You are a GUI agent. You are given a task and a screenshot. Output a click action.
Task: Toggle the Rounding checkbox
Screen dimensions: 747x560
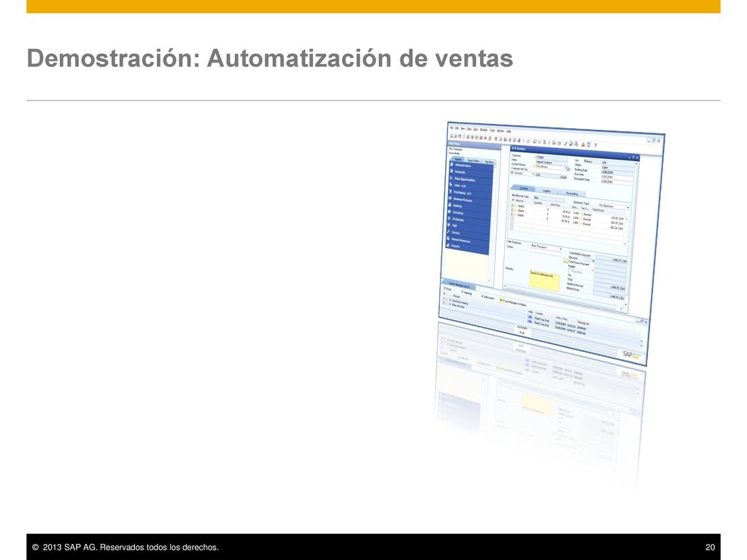(570, 271)
